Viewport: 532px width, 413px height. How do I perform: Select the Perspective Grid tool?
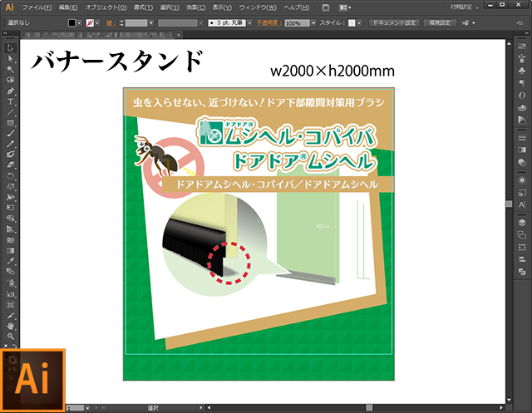[11, 229]
